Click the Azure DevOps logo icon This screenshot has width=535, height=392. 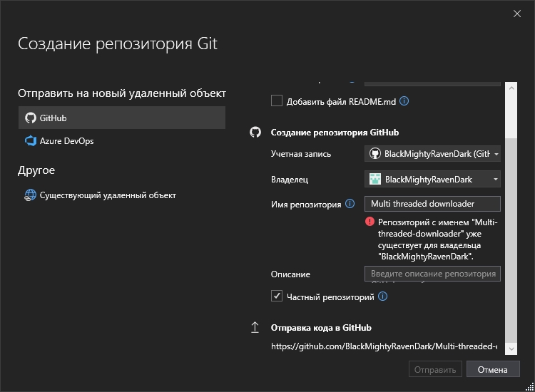31,141
